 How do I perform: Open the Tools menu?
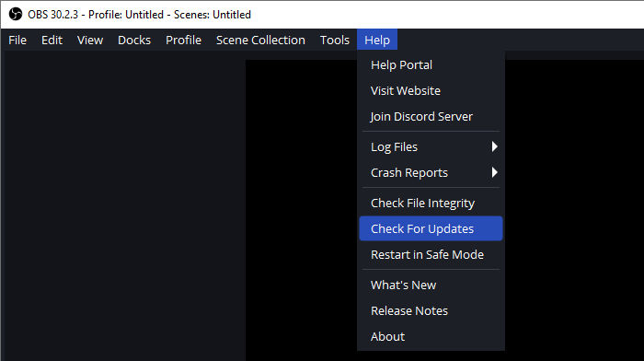[x=335, y=40]
